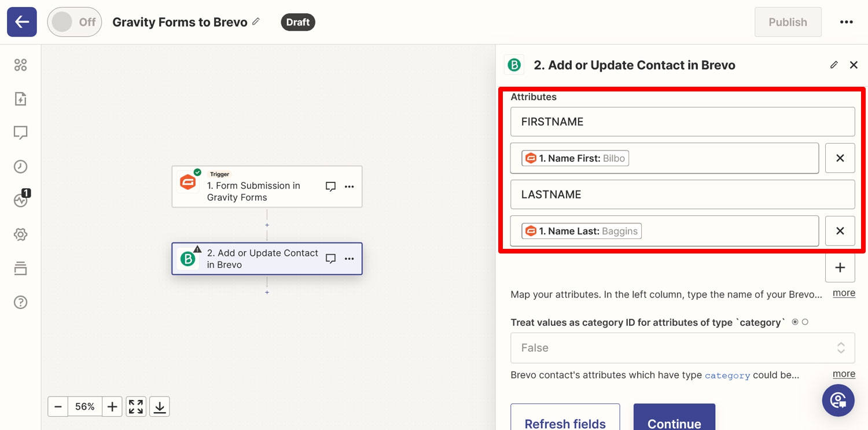
Task: Click the Publish button
Action: point(788,22)
